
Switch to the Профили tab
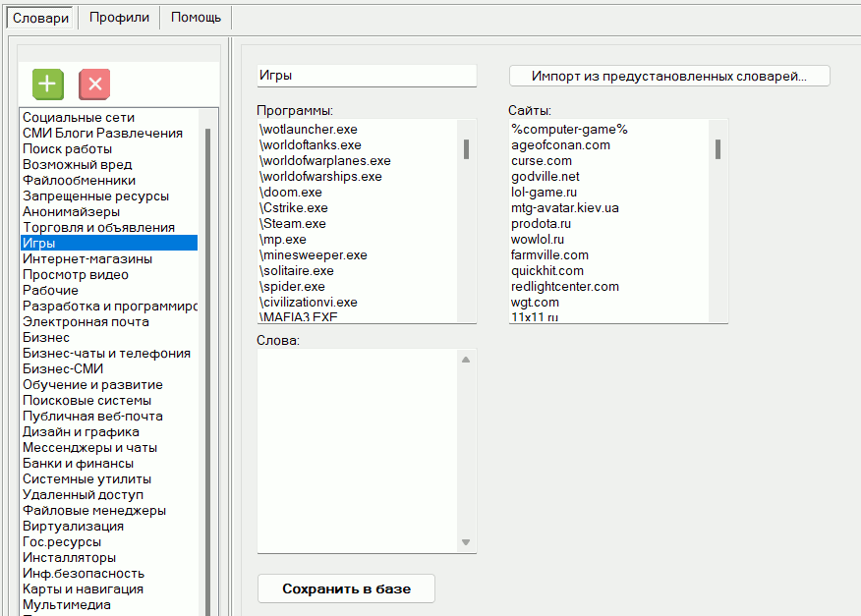point(119,17)
